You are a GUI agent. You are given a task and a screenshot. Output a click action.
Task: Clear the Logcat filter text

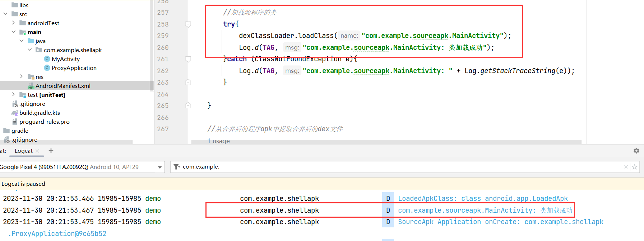pos(626,167)
